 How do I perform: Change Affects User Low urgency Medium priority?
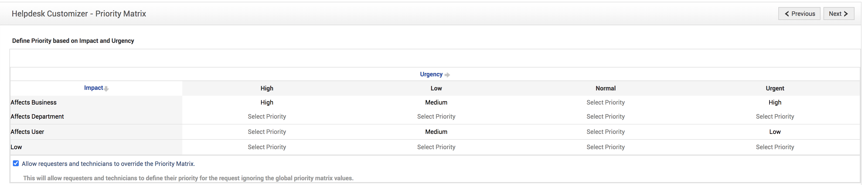(x=436, y=132)
